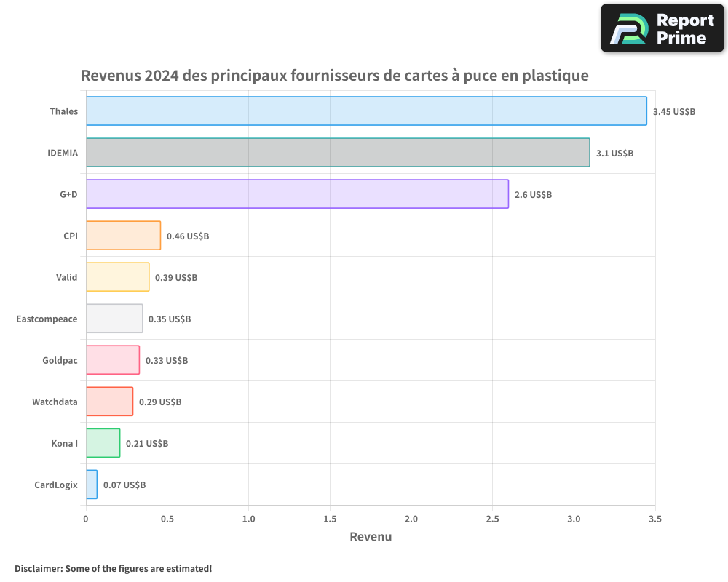Click the green Kona I bar
728x582 pixels.
pyautogui.click(x=103, y=443)
